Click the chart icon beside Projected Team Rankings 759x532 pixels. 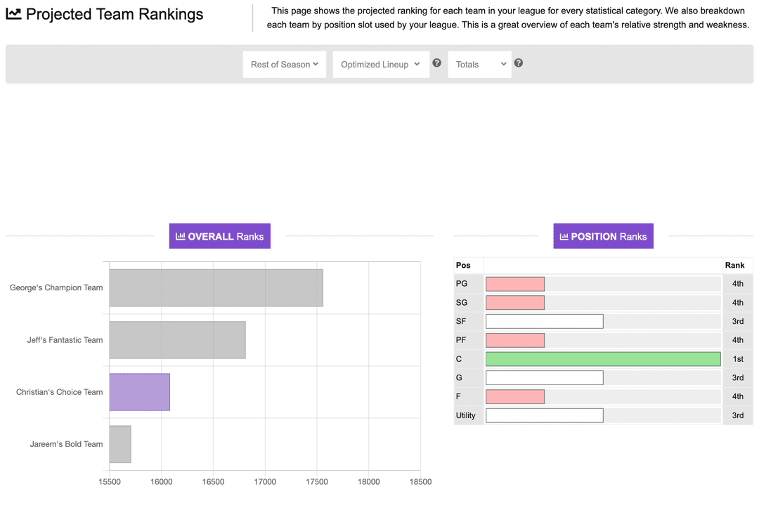point(14,14)
